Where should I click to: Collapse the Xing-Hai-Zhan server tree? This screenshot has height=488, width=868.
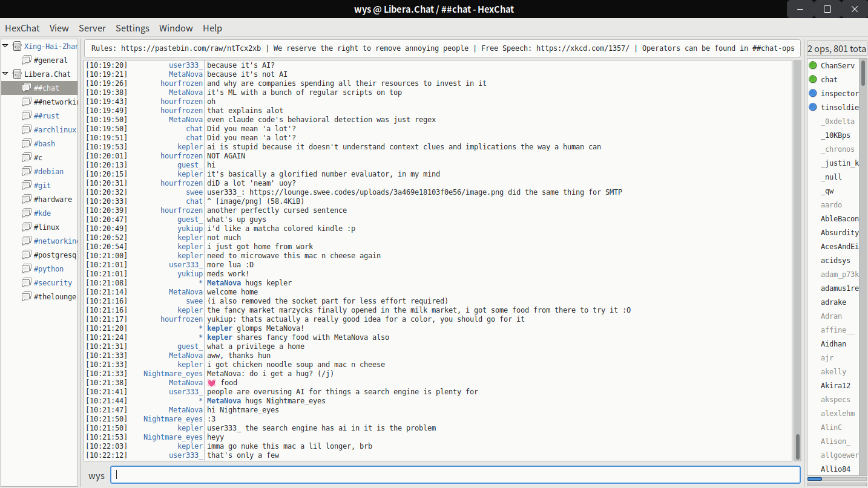click(5, 46)
